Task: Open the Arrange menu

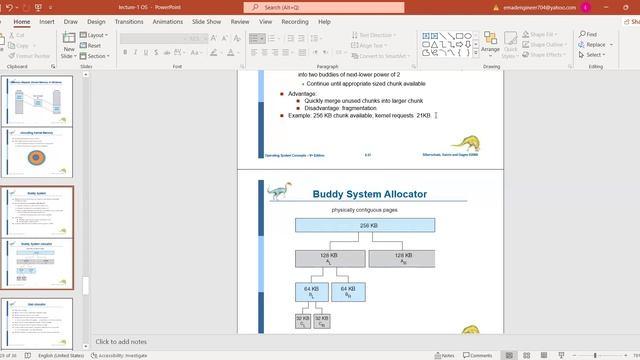Action: pos(490,43)
